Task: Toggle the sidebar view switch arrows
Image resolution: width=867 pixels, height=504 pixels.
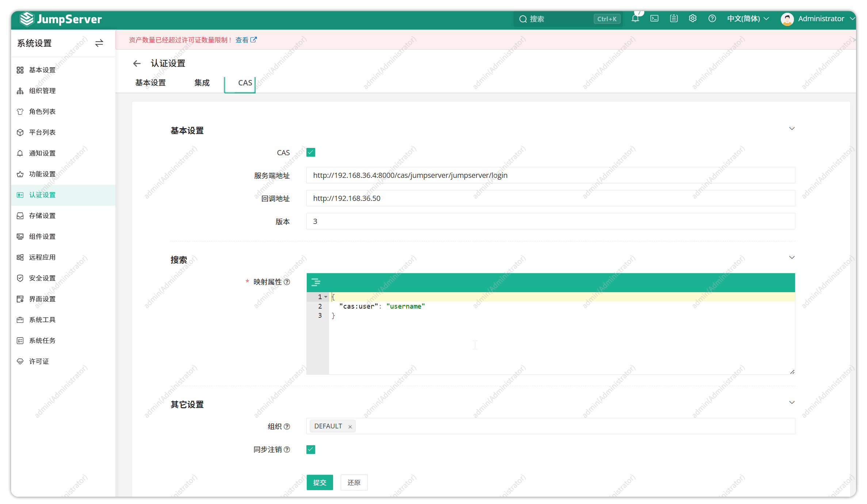Action: 99,43
